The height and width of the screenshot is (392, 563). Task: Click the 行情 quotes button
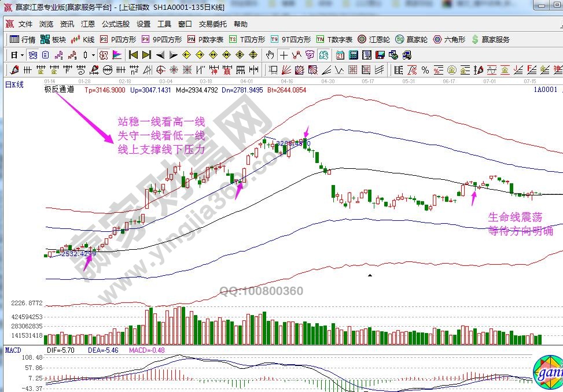[x=23, y=40]
